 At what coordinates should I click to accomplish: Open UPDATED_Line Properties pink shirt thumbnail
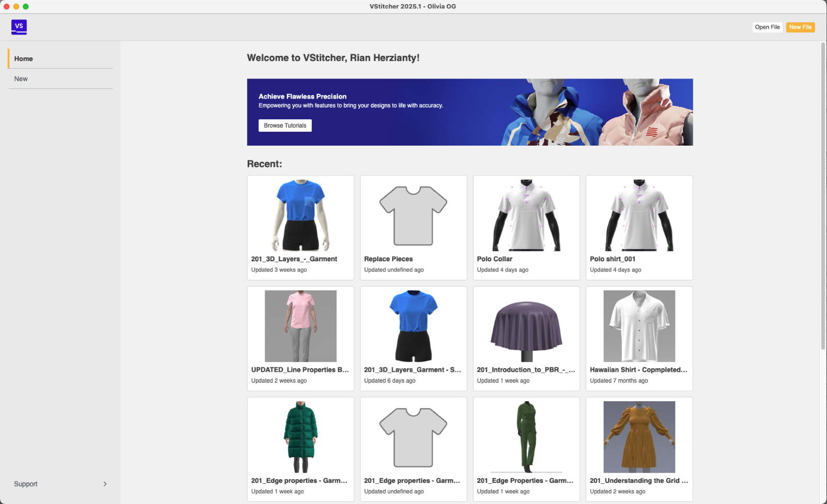coord(301,326)
